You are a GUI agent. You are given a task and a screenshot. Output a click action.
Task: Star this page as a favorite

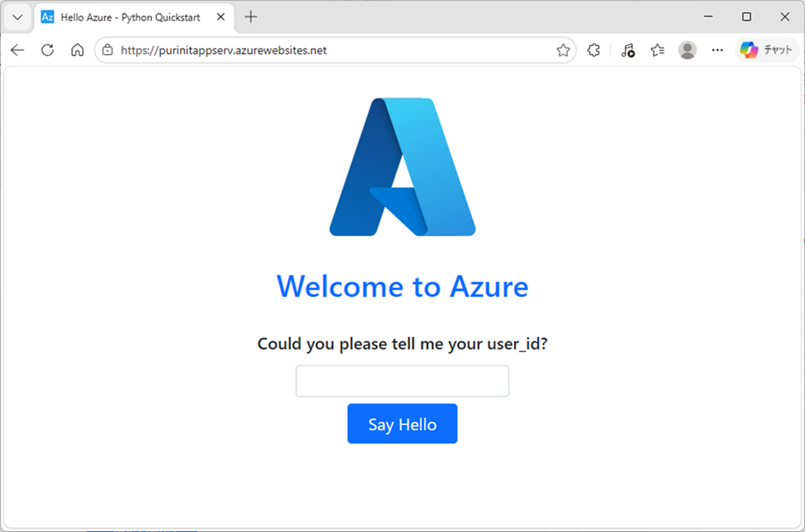563,50
